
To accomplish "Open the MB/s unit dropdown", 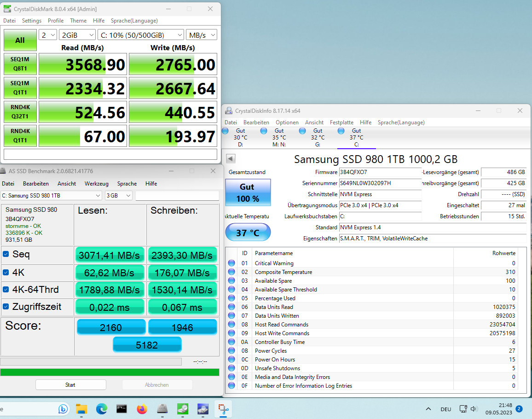I will [202, 35].
